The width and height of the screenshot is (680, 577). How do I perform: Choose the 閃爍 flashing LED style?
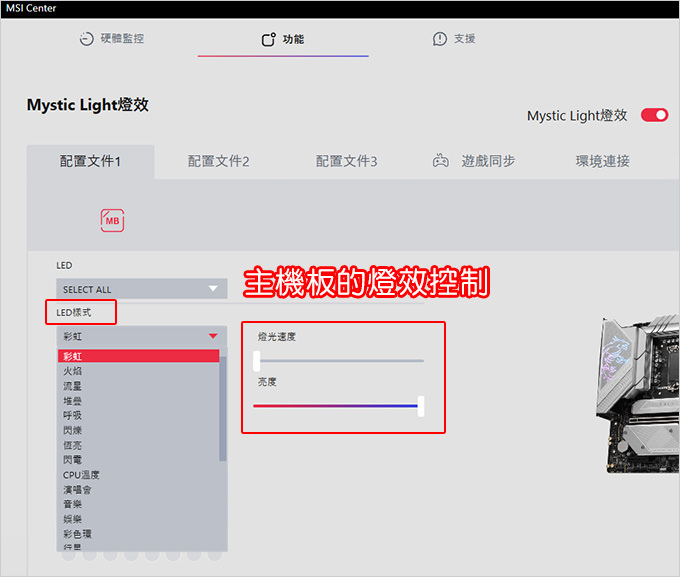(x=138, y=430)
